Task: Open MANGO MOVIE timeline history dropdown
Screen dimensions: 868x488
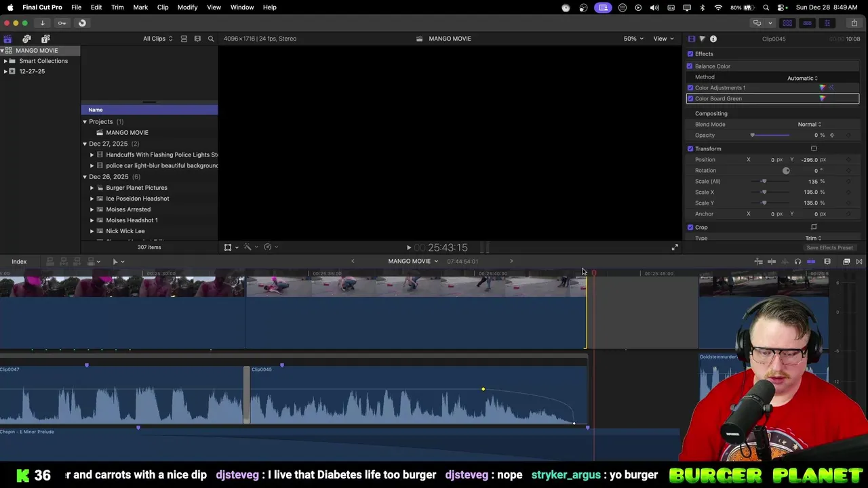Action: coord(413,261)
